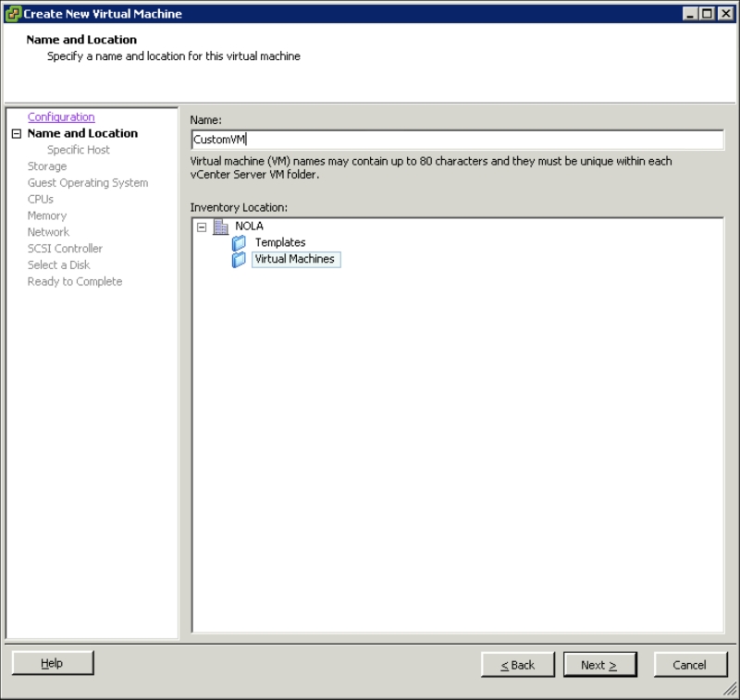Select the Name and Location step
This screenshot has width=740, height=700.
[82, 133]
